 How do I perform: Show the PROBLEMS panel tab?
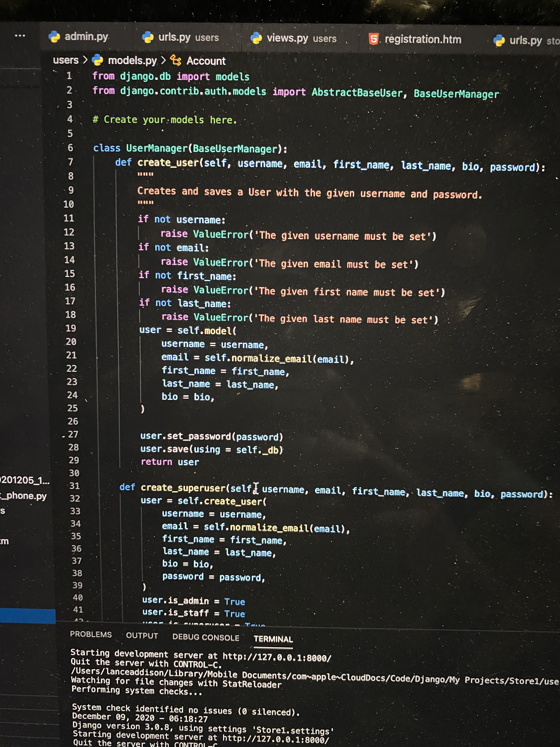click(x=91, y=634)
